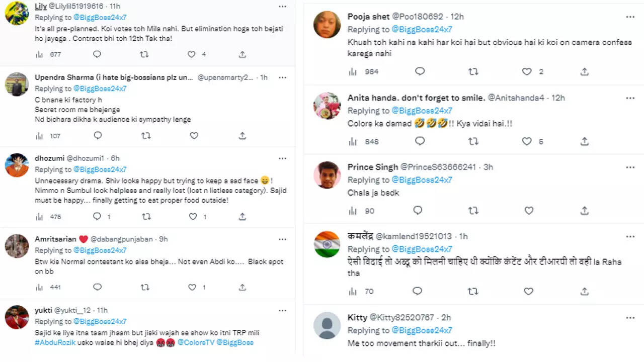The width and height of the screenshot is (644, 362).
Task: Share Amritsarian's tweet
Action: (x=242, y=288)
